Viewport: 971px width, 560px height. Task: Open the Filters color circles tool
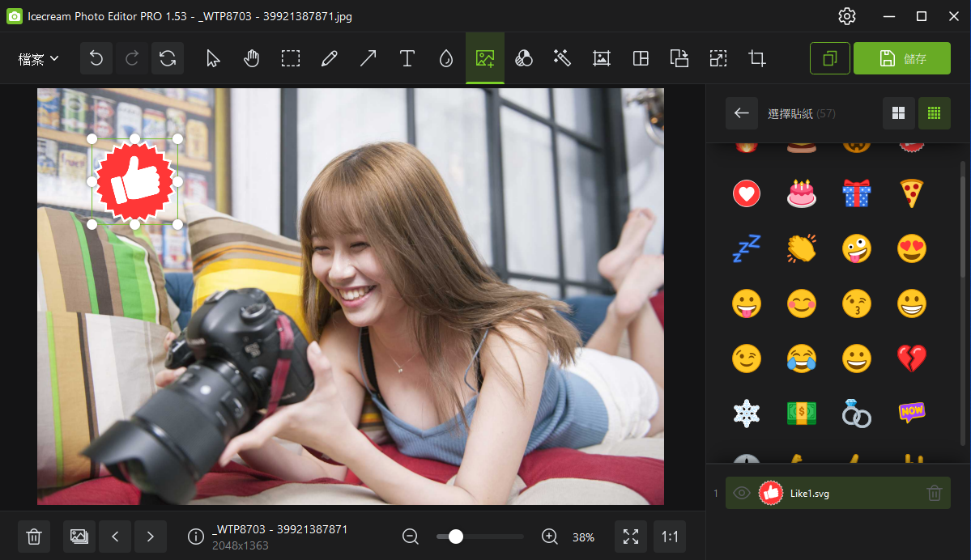(524, 58)
